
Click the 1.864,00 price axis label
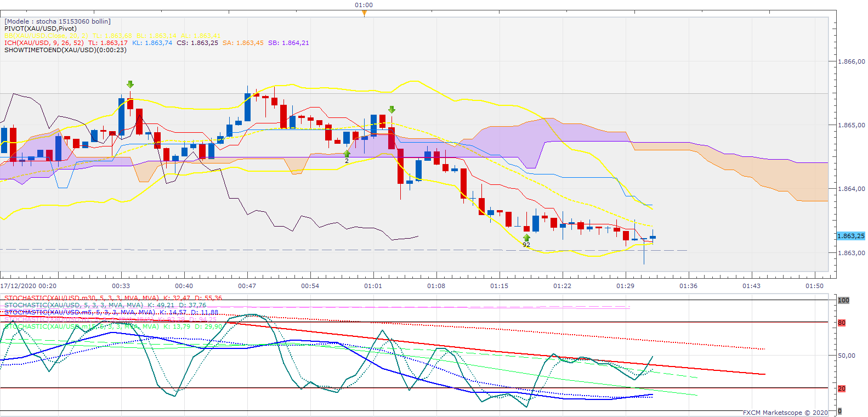[852, 189]
